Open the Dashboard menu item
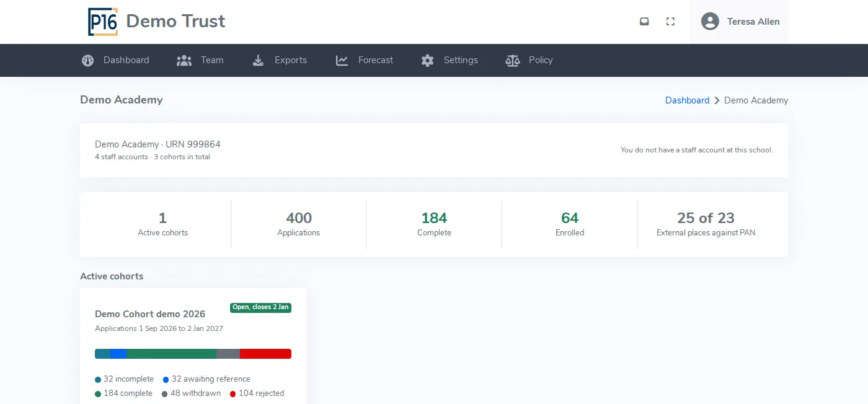868x404 pixels. 126,60
